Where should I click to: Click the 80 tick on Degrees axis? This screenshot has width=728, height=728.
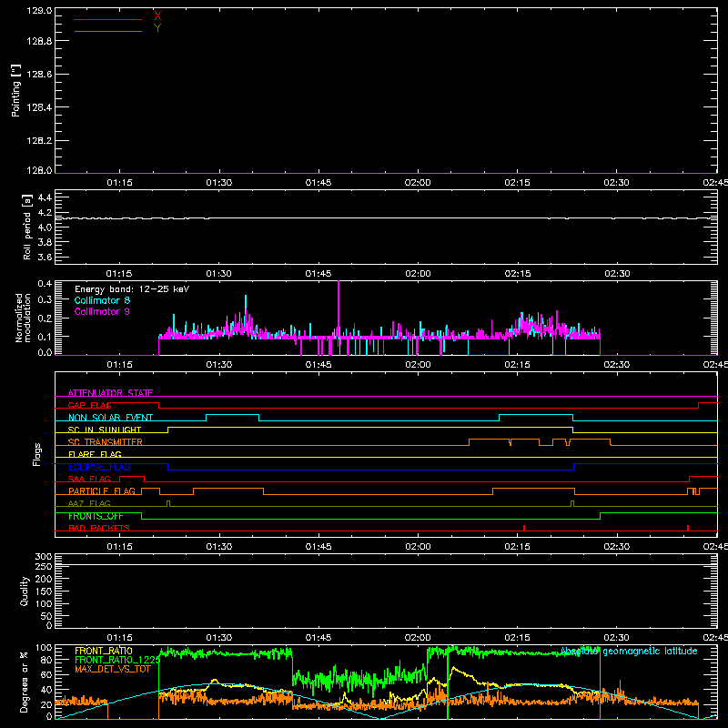click(x=46, y=660)
